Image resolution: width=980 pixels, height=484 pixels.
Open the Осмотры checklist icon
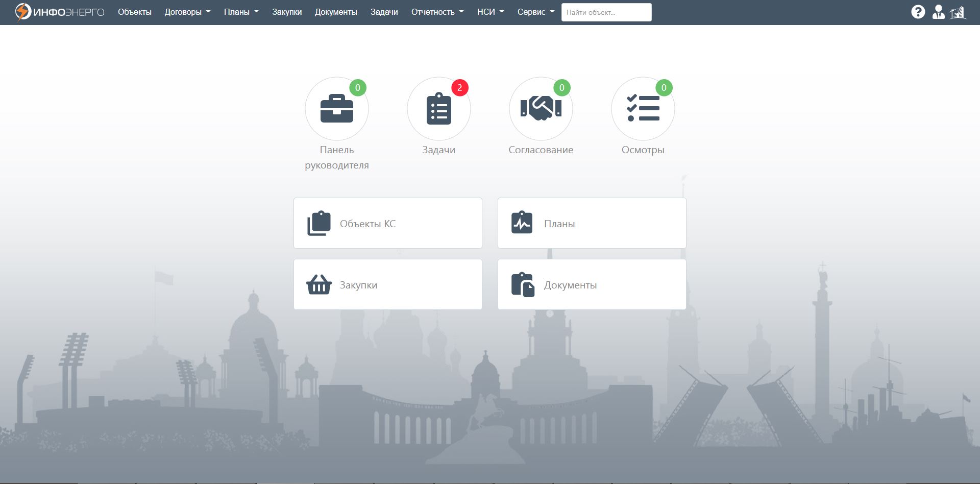643,109
